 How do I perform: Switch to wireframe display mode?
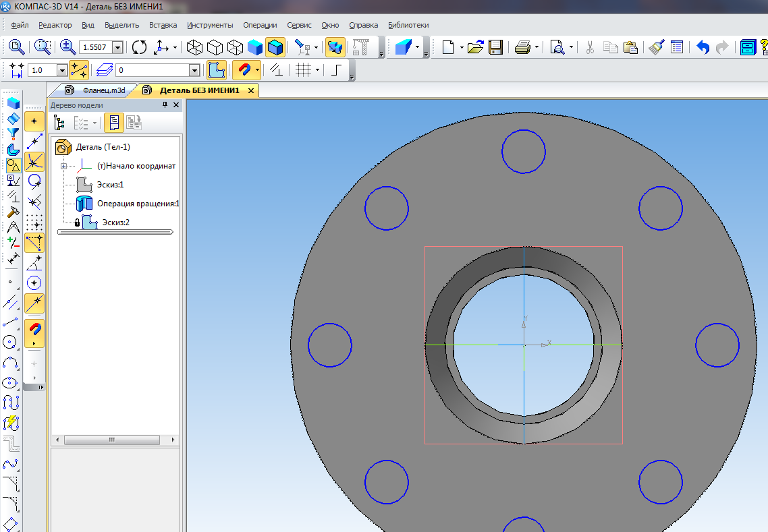pyautogui.click(x=194, y=47)
